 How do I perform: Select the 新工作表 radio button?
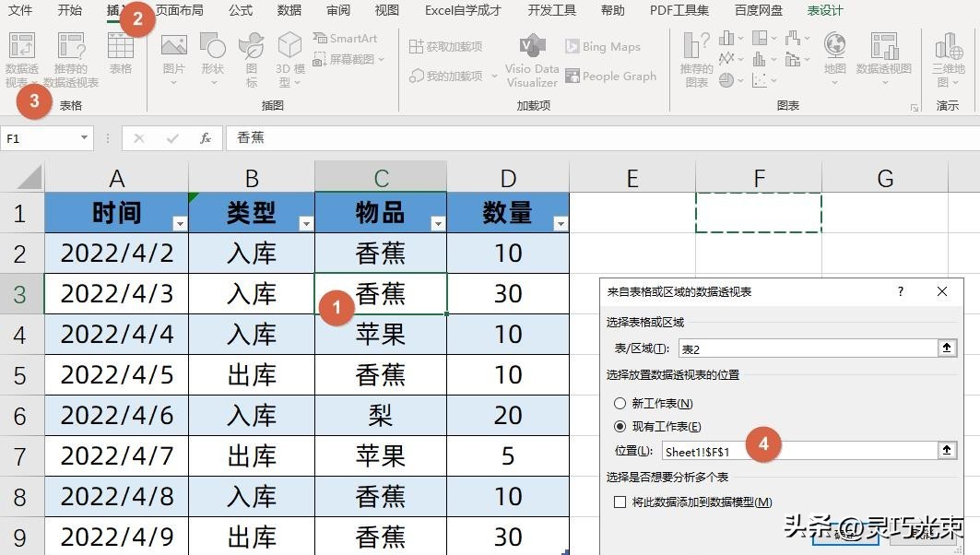pyautogui.click(x=620, y=404)
